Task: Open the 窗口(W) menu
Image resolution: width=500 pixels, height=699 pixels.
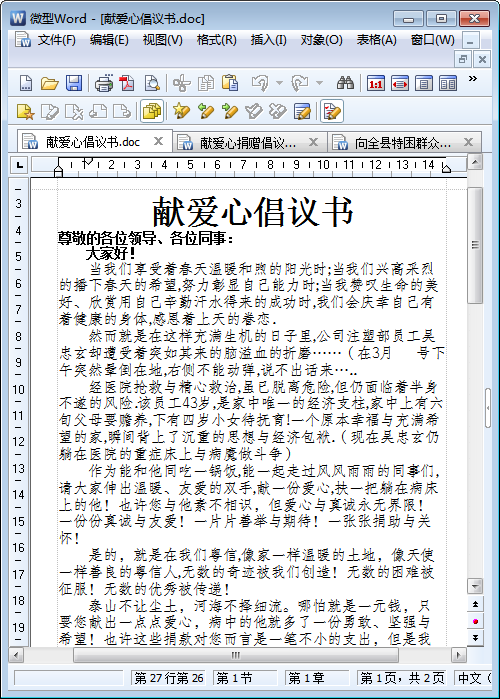Action: (x=433, y=40)
